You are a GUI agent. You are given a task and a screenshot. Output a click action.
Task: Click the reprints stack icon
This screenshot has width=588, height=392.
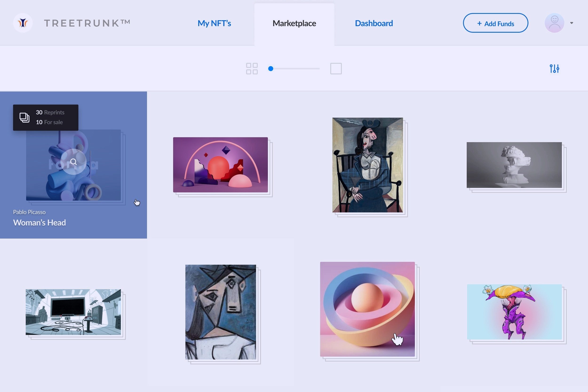(24, 117)
